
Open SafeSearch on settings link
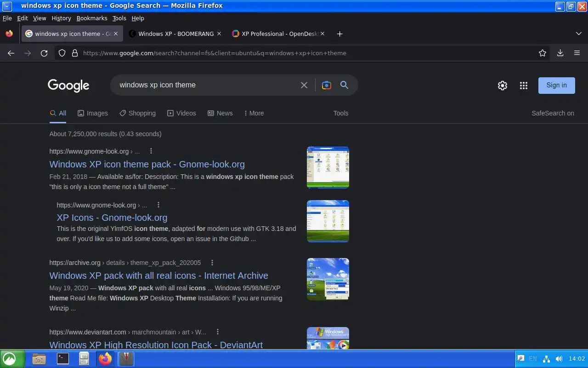tap(553, 113)
